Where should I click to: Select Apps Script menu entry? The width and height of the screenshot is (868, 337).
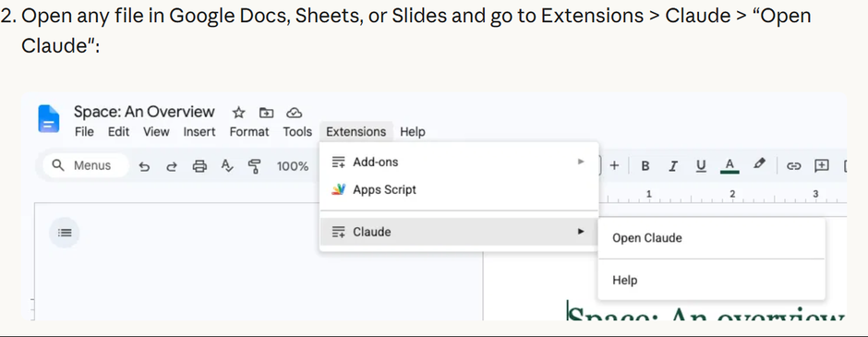[459, 190]
